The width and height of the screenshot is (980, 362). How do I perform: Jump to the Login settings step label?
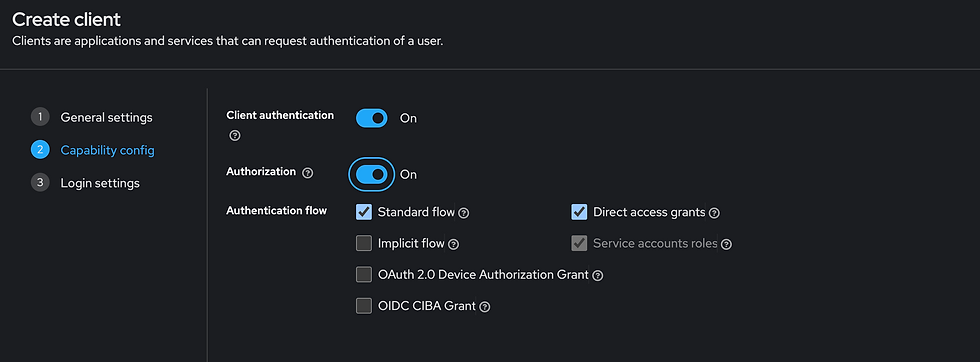[x=100, y=183]
